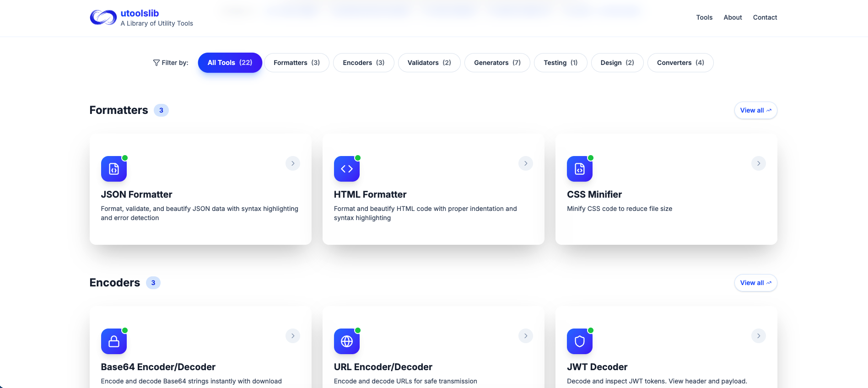Click the URL Encoder/Decoder card arrow chevron

526,336
